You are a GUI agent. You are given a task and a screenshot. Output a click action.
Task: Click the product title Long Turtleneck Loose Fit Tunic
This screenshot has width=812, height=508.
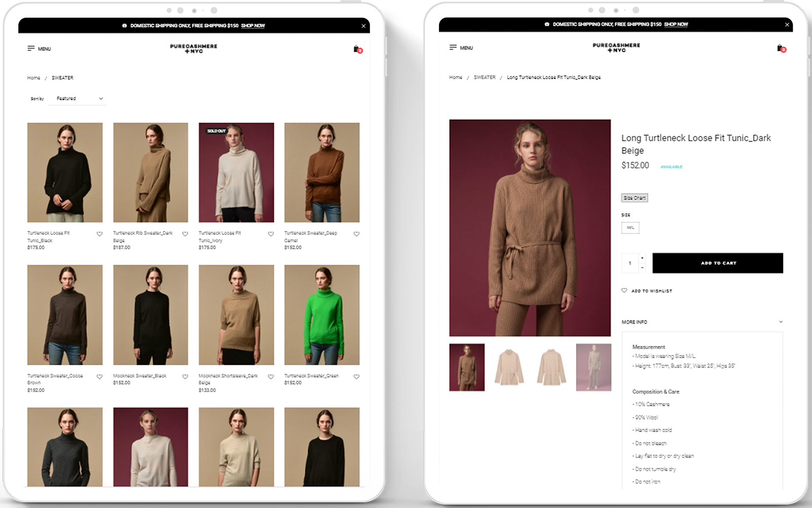(696, 144)
